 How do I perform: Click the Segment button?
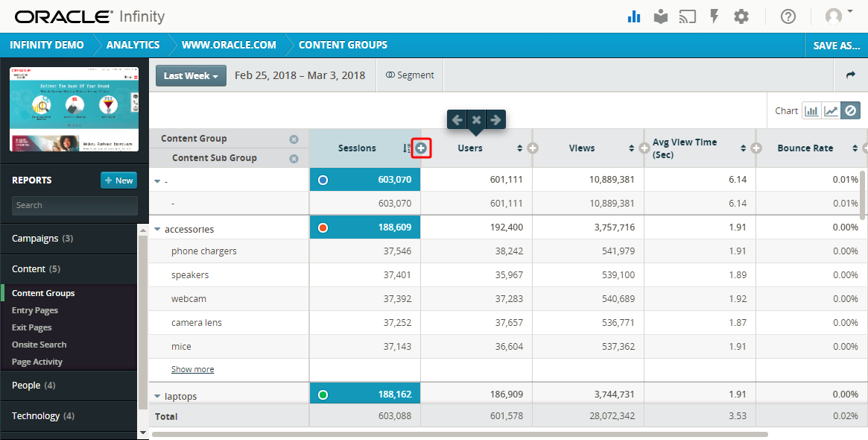411,75
